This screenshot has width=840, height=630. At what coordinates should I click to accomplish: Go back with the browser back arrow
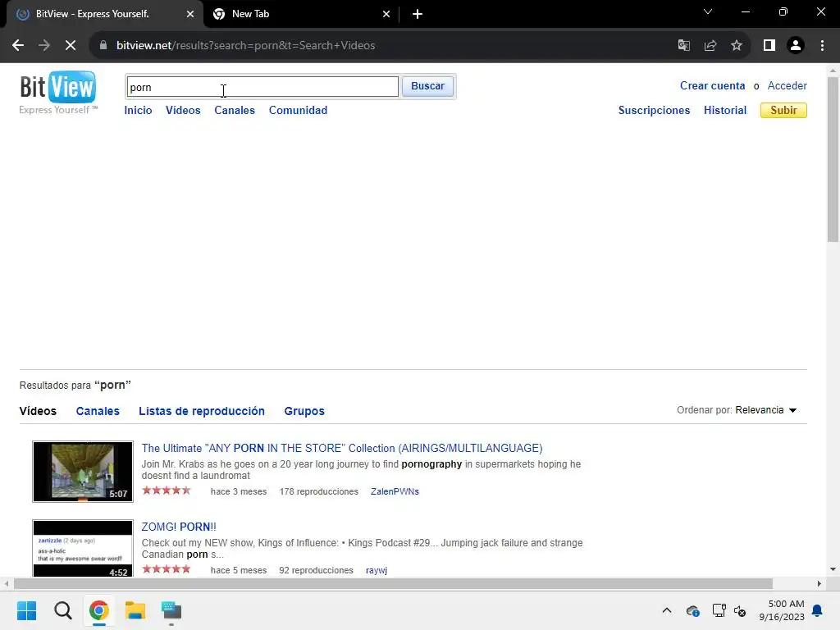click(18, 46)
